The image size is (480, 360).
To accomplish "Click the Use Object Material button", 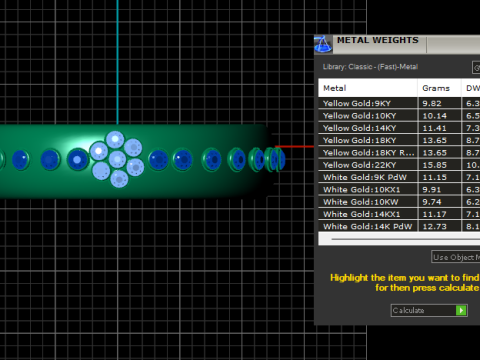I will coord(456,257).
